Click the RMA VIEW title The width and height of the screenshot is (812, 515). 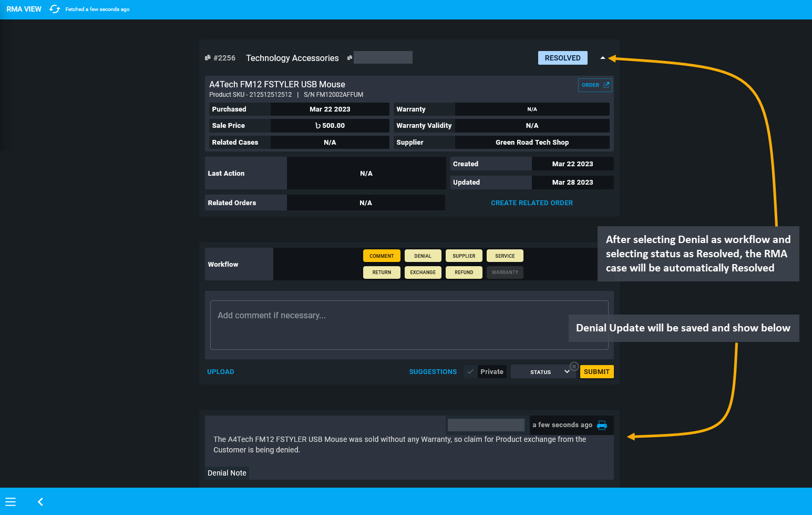tap(24, 9)
